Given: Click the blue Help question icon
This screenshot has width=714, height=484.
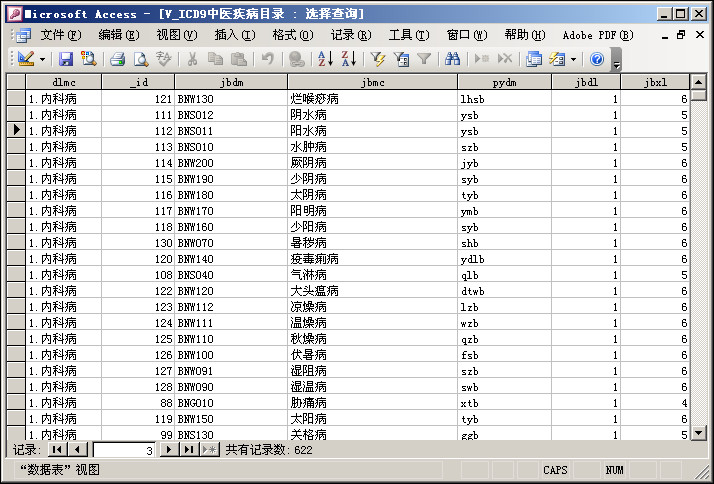Looking at the screenshot, I should pyautogui.click(x=597, y=59).
